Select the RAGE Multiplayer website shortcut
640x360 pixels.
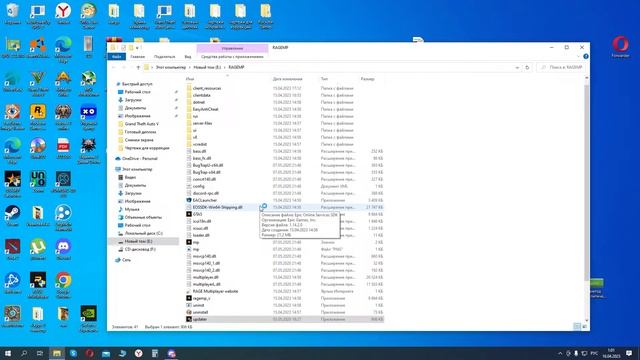286,291
